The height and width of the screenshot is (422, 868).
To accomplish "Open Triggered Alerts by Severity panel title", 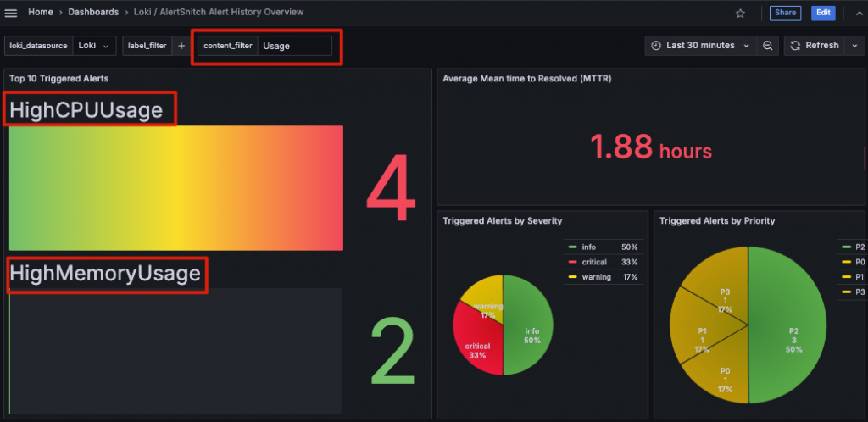I will pyautogui.click(x=503, y=220).
